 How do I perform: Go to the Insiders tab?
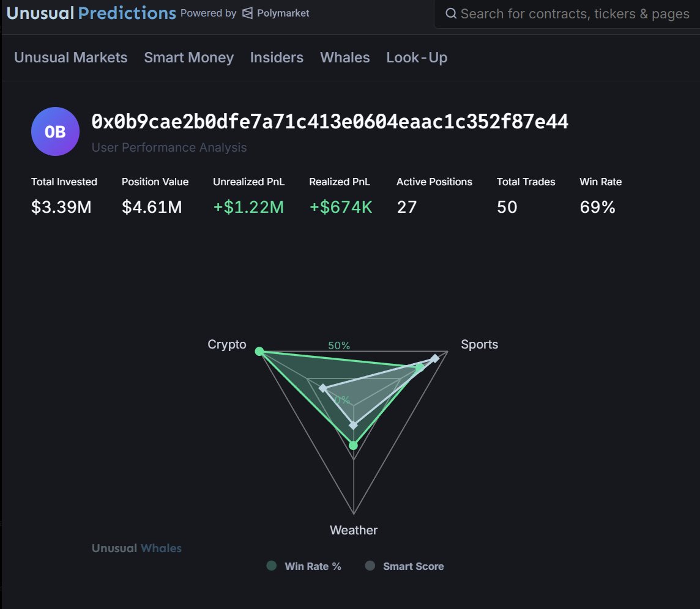[277, 57]
